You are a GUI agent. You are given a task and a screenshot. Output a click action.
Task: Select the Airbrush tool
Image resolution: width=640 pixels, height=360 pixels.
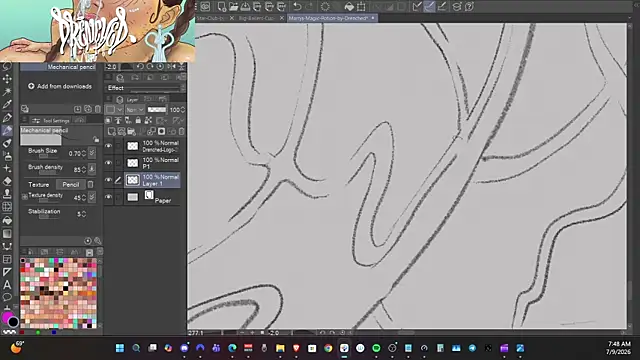[x=7, y=156]
